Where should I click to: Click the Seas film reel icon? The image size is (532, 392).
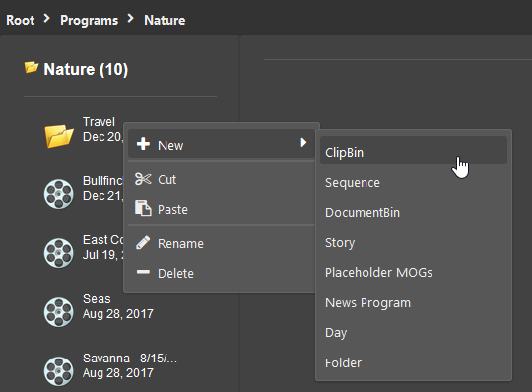(x=59, y=312)
